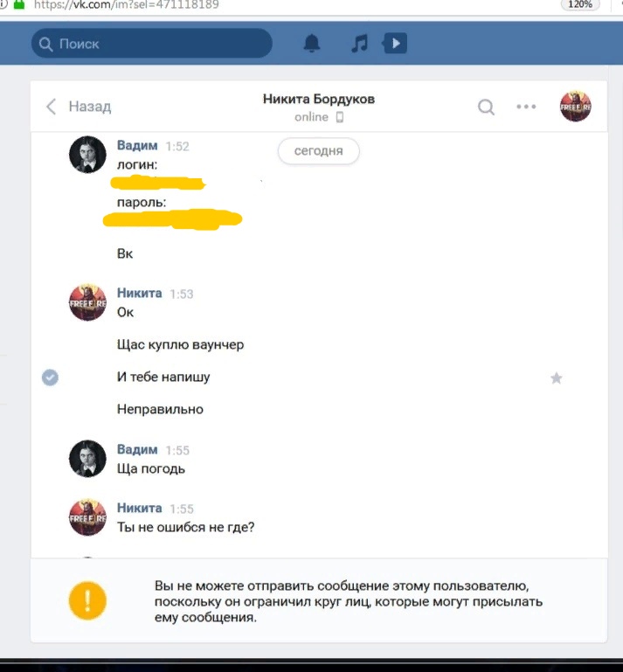The image size is (623, 672).
Task: Go back via the Назад link
Action: (89, 107)
